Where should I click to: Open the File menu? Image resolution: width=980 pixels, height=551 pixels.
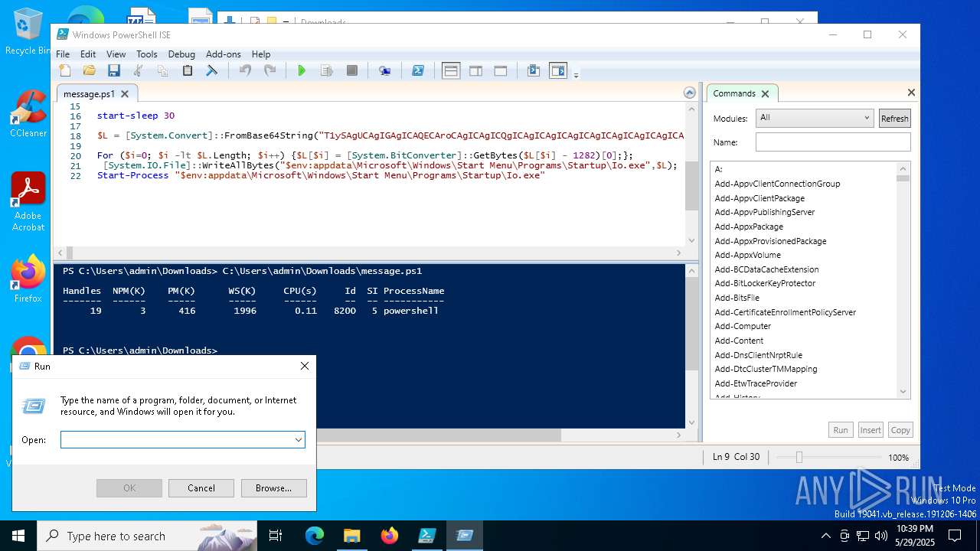(63, 54)
